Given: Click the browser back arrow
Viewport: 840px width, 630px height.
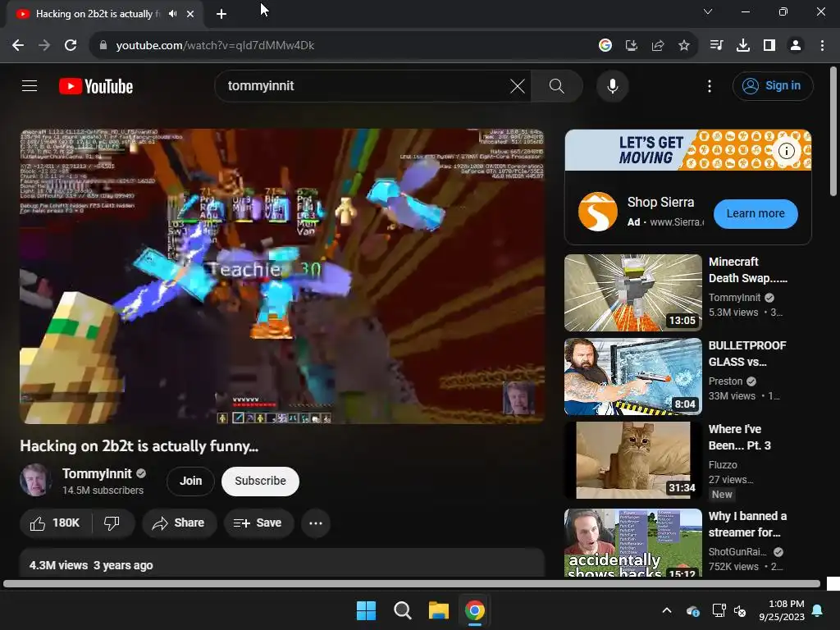Looking at the screenshot, I should tap(18, 46).
